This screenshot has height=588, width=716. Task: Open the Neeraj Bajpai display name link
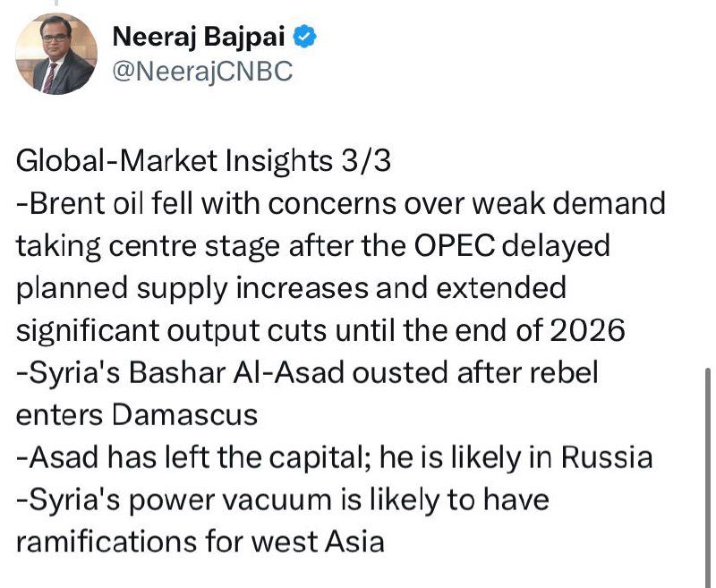tap(199, 37)
